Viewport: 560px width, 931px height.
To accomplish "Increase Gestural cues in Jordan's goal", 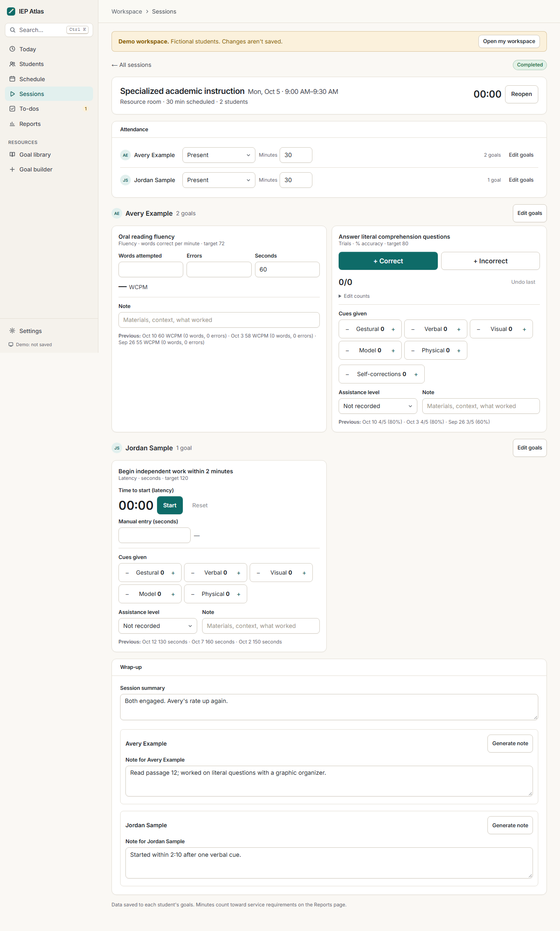I will click(173, 573).
